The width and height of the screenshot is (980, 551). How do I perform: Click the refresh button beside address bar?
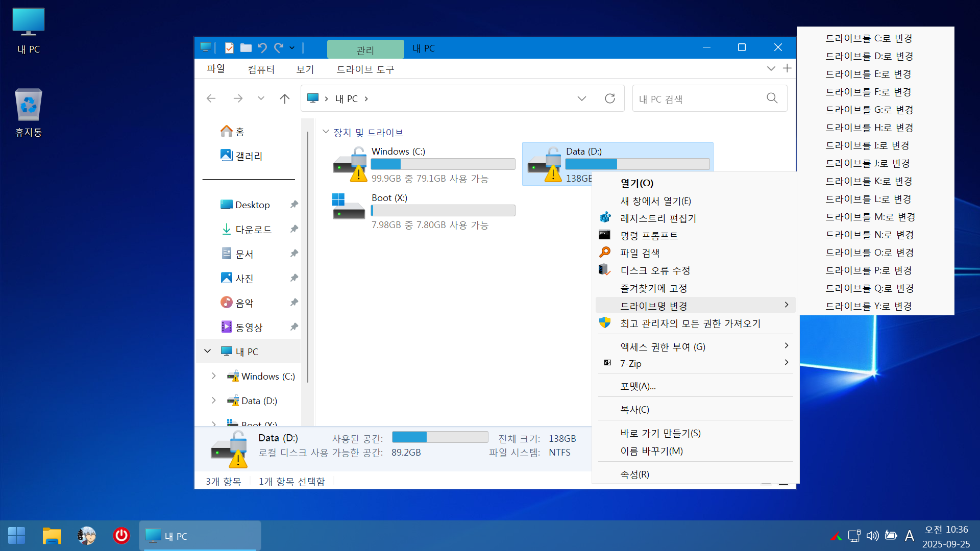click(609, 98)
